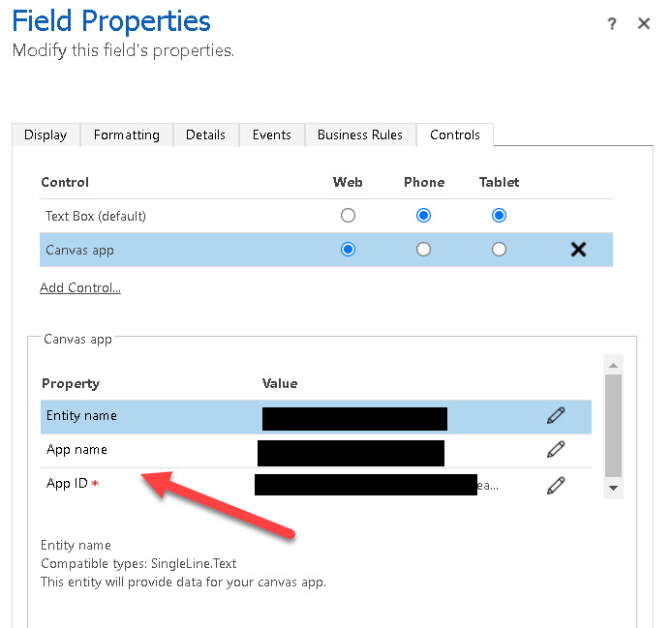Choose Phone radio for Canvas app

click(x=423, y=250)
